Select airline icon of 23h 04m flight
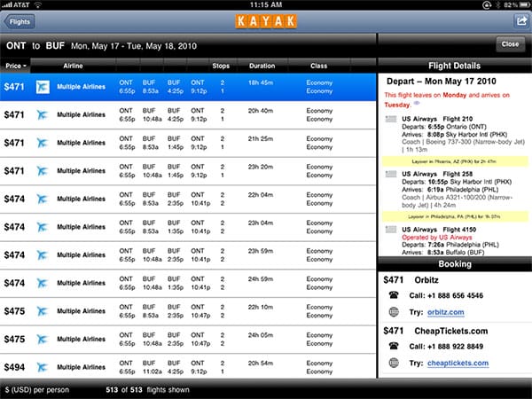The height and width of the screenshot is (399, 532). [42, 227]
